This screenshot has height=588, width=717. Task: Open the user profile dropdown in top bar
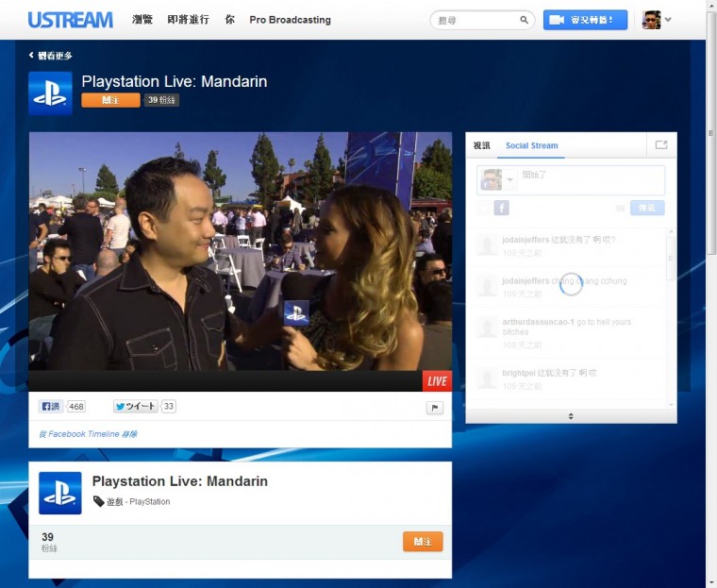(x=658, y=20)
